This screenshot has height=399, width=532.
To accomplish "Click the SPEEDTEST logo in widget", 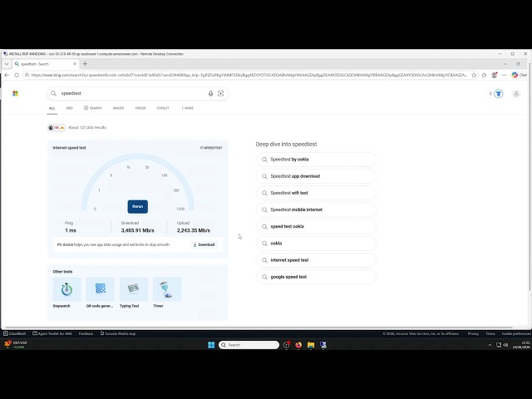I will 211,148.
